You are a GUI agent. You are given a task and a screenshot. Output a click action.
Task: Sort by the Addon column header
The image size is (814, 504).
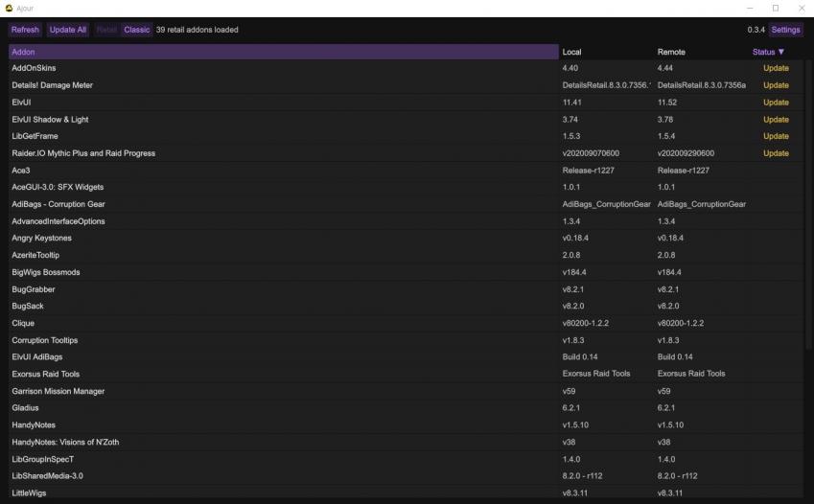[x=284, y=52]
